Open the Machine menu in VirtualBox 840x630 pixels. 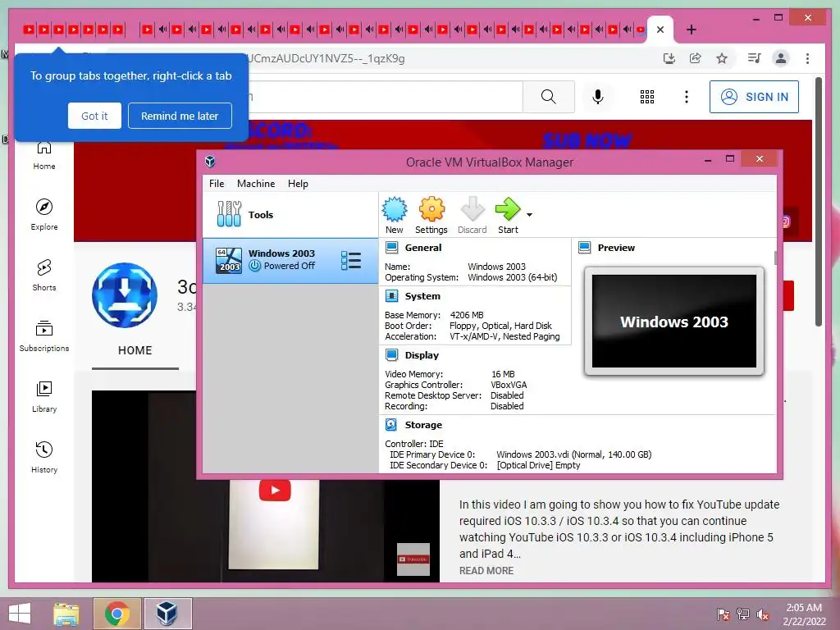[256, 183]
